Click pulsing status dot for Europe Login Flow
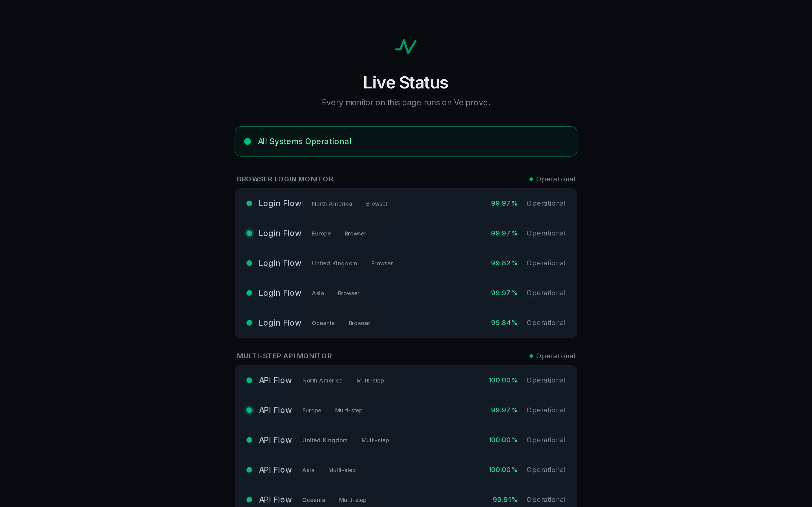812x507 pixels. [x=249, y=233]
